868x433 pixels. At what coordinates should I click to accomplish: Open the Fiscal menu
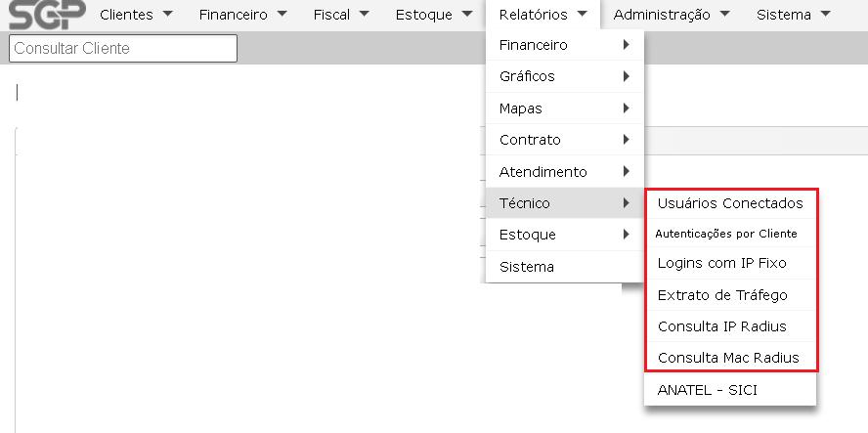coord(341,15)
